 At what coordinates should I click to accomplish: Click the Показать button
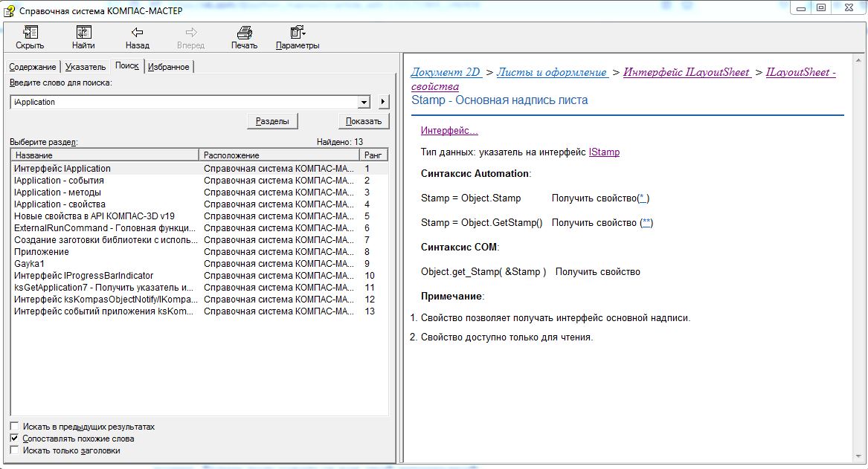(x=364, y=121)
